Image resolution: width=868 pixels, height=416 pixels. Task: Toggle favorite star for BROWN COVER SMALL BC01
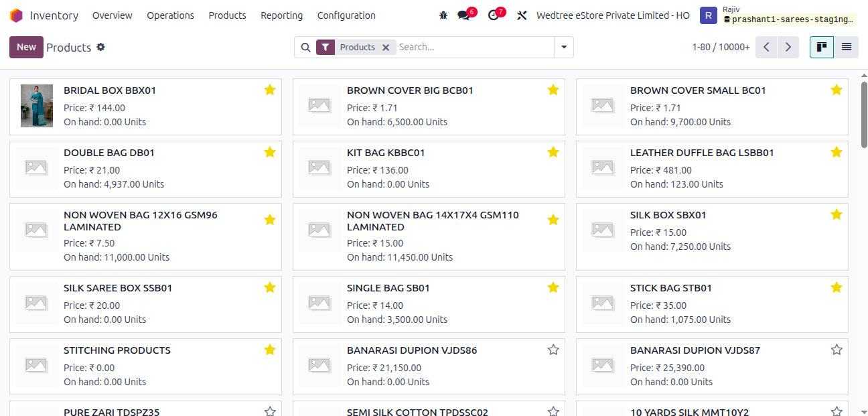(x=837, y=90)
